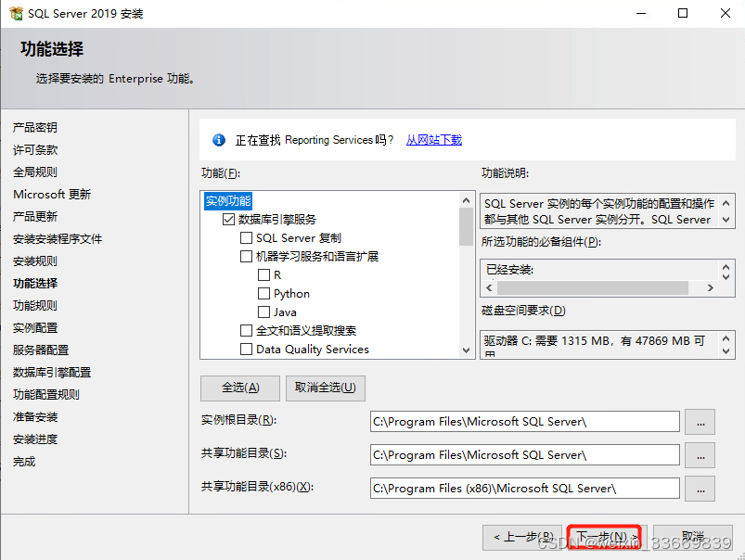Select the 数据库引擎配置 step in sidebar
The image size is (745, 560).
52,373
